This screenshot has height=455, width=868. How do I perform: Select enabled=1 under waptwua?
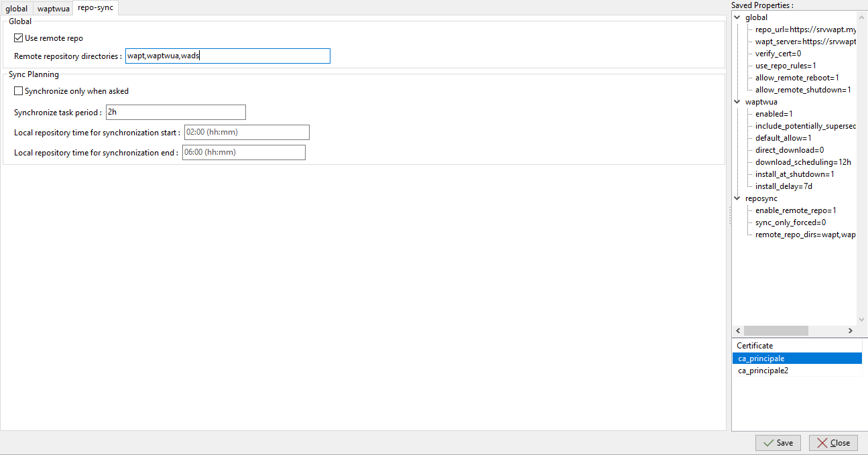(774, 114)
